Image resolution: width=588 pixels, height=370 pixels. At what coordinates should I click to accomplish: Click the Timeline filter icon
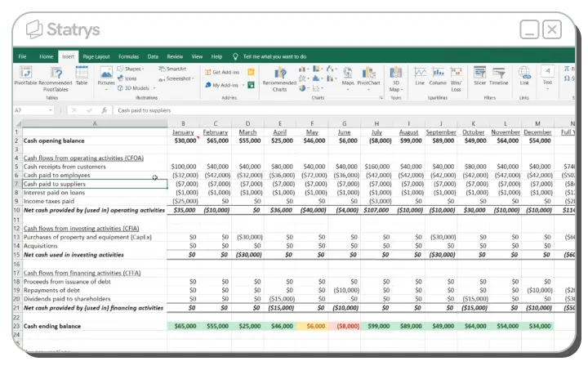point(498,76)
